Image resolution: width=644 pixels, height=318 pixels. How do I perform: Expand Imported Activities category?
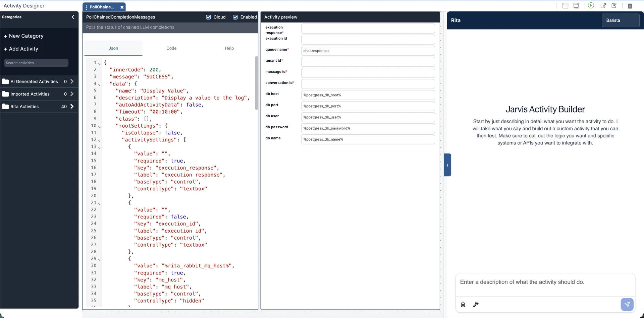pos(72,94)
